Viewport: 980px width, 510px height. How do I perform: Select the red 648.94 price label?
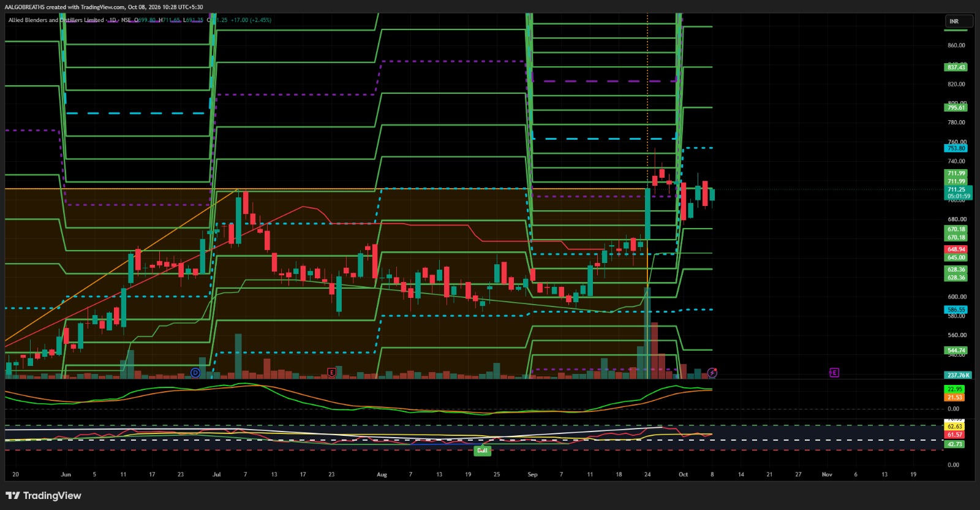point(956,249)
